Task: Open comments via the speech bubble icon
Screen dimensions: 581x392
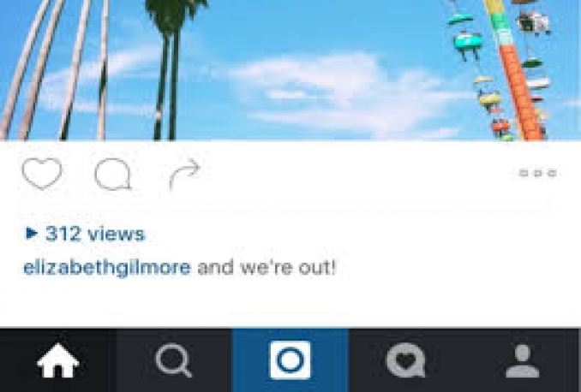Action: click(x=113, y=174)
